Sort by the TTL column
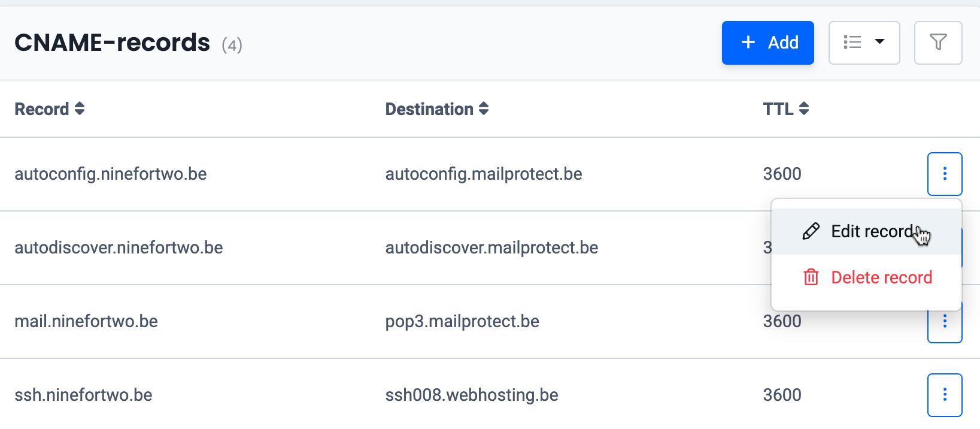Image resolution: width=980 pixels, height=429 pixels. point(785,109)
